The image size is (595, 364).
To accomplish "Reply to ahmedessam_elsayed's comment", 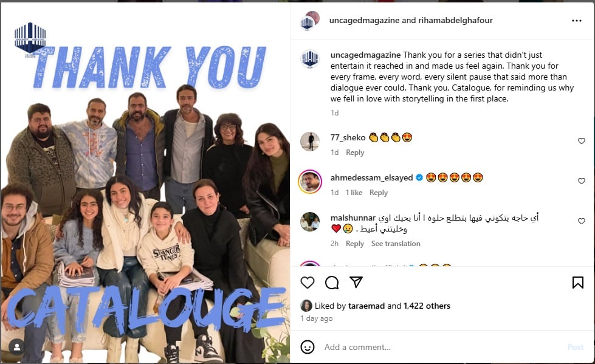I will tap(378, 193).
